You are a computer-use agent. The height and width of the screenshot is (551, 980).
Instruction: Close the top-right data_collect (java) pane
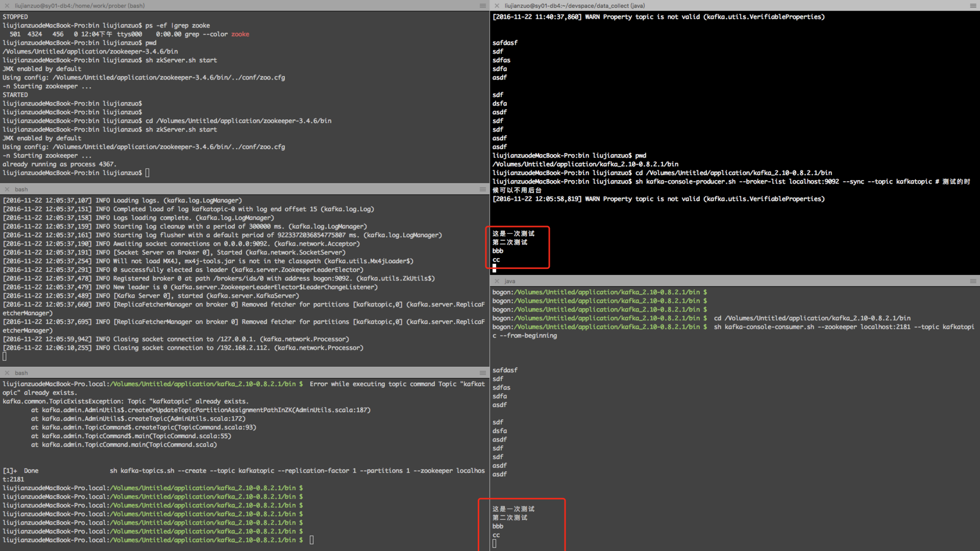pos(497,6)
